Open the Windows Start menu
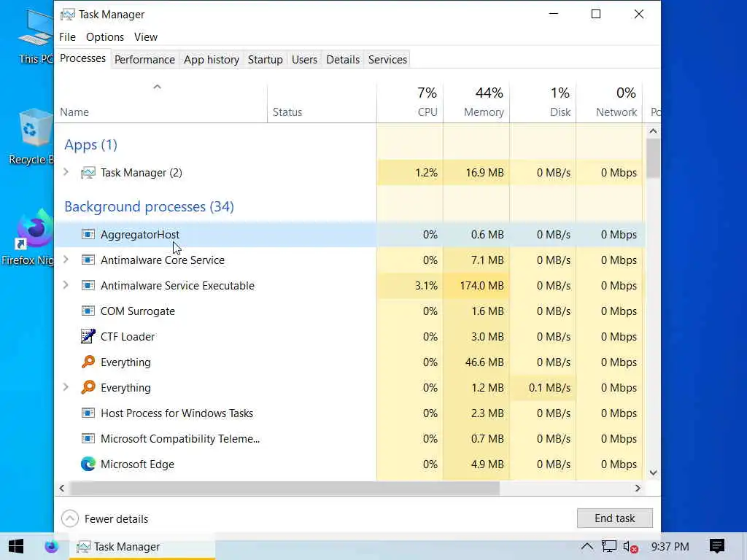 [x=16, y=546]
